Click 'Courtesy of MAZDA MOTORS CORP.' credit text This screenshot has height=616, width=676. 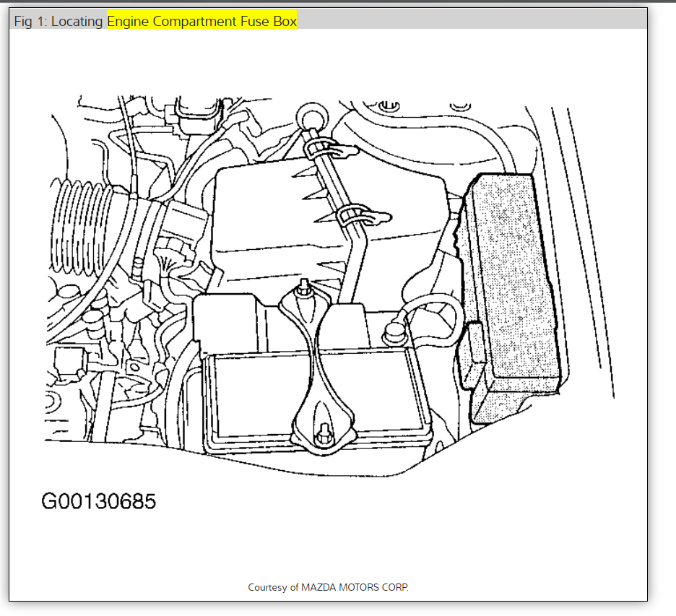pyautogui.click(x=328, y=587)
